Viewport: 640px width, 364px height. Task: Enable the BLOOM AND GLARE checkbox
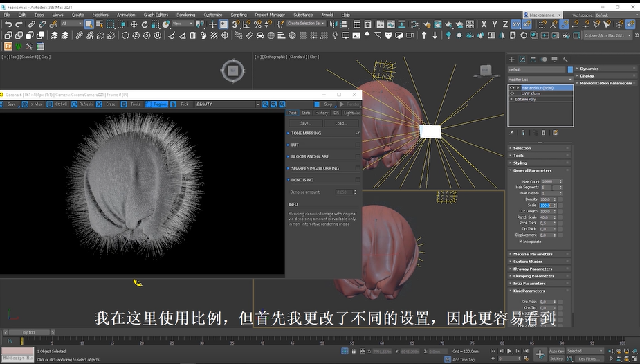coord(358,156)
